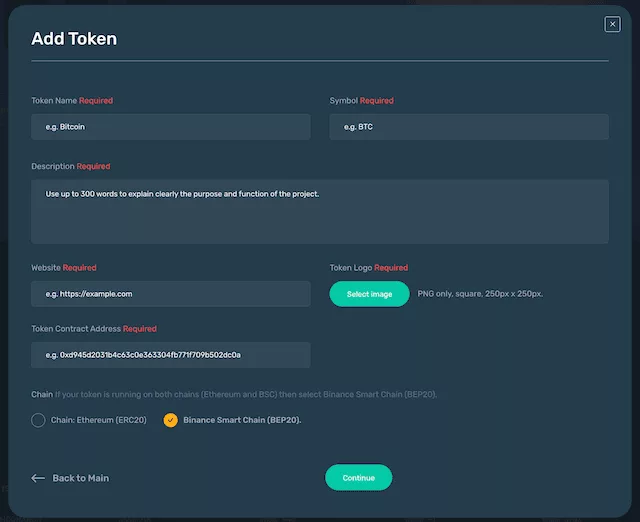Click the back arrow icon
640x522 pixels.
(x=38, y=478)
